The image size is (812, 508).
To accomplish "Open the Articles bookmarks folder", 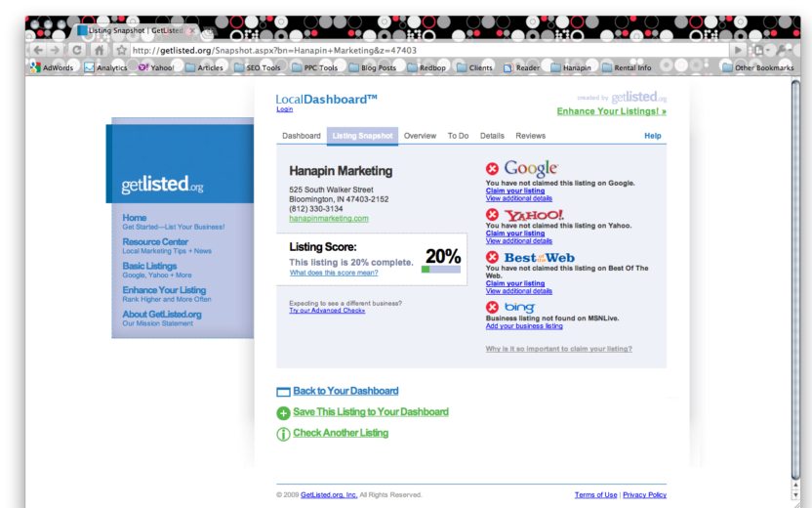I will (x=204, y=67).
